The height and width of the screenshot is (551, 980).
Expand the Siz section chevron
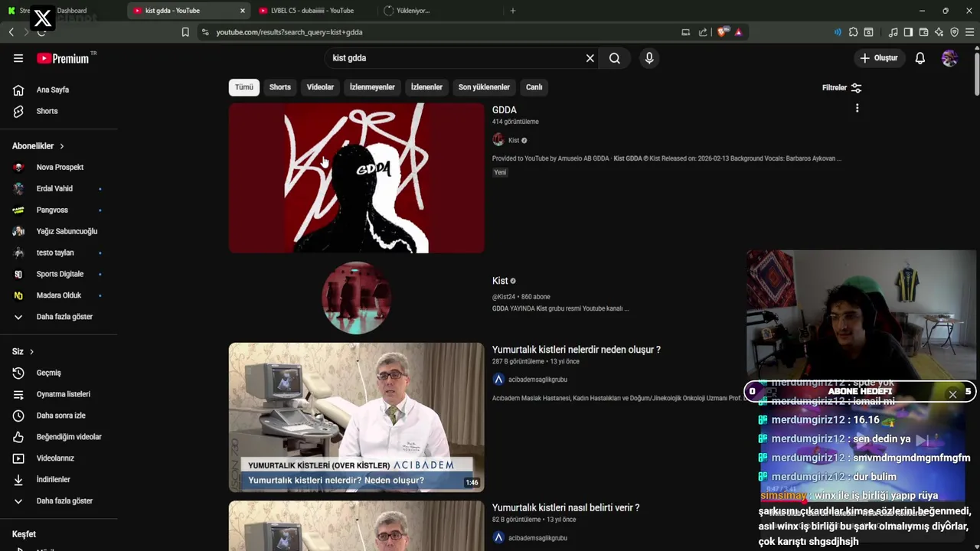tap(31, 352)
